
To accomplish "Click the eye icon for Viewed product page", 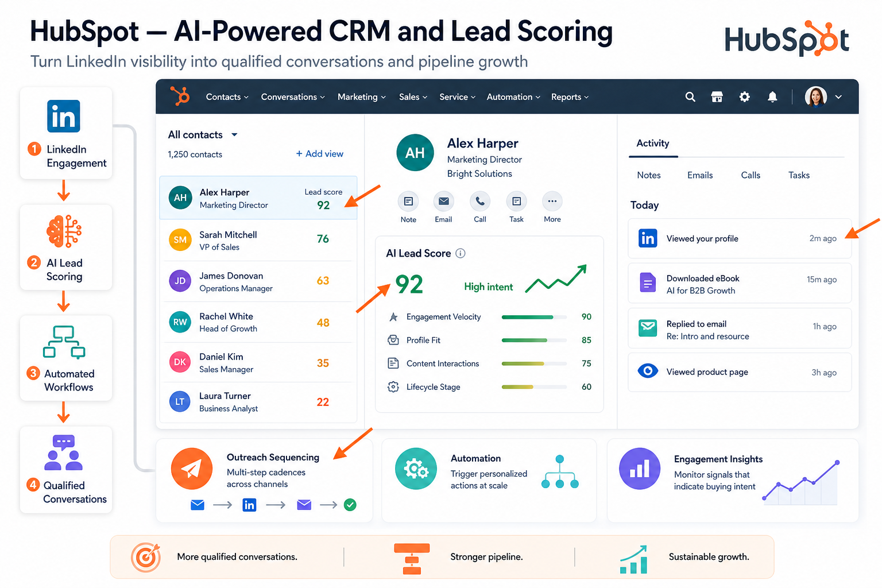I will (648, 371).
